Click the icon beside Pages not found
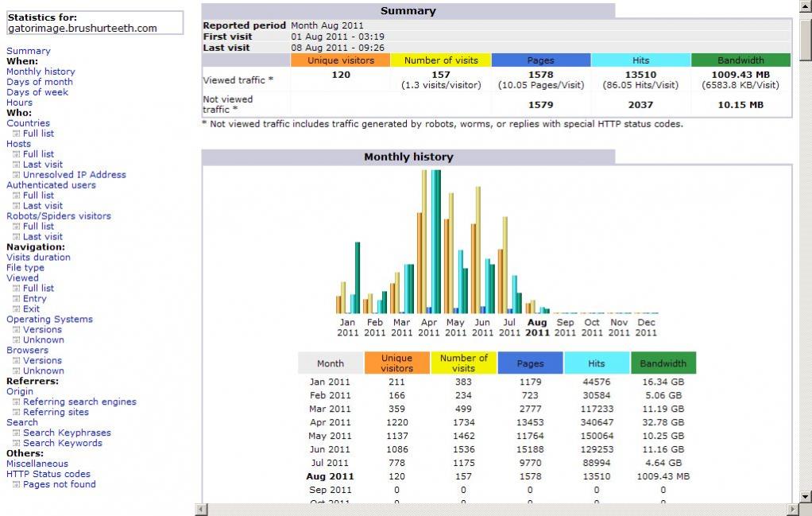Screen dimensions: 812x516 [x=16, y=485]
